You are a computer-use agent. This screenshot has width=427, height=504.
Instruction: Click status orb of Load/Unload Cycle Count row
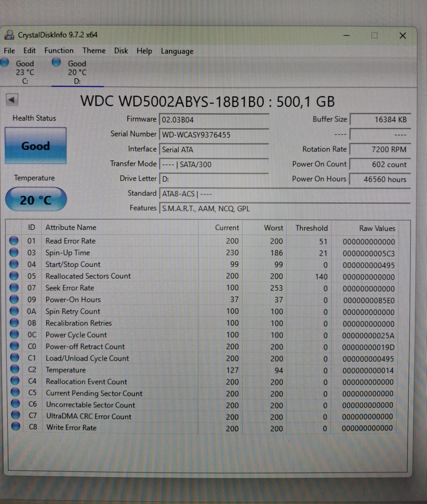tap(14, 358)
